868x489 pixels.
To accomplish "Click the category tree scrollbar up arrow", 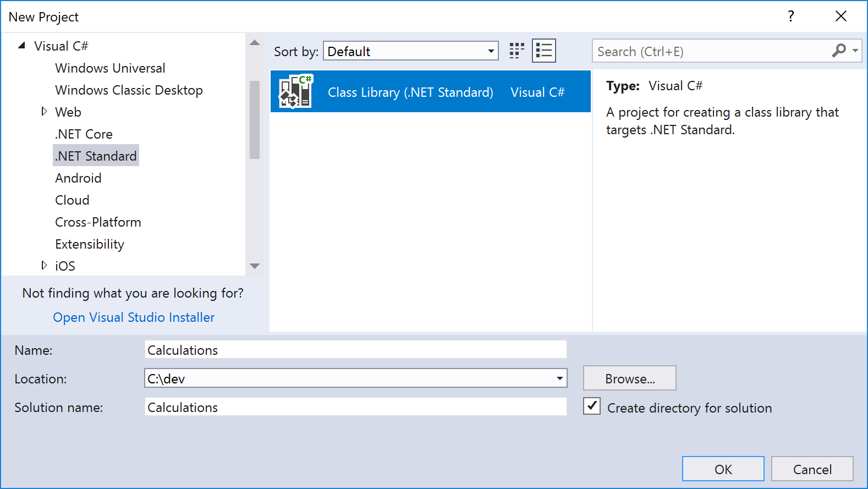I will click(254, 43).
